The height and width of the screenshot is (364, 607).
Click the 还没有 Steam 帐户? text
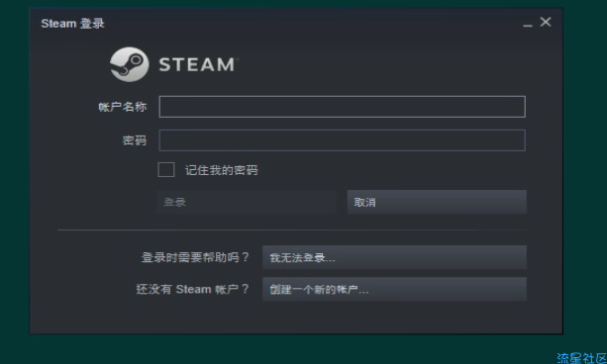coord(192,289)
